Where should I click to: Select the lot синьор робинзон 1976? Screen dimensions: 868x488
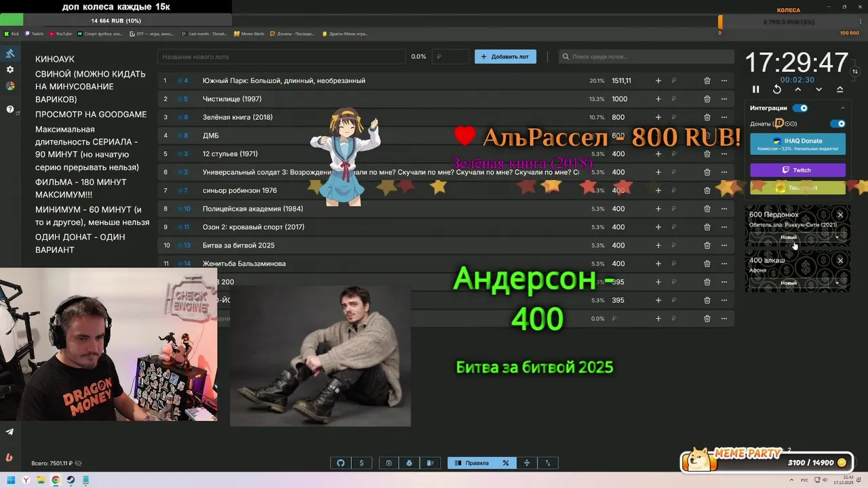239,190
